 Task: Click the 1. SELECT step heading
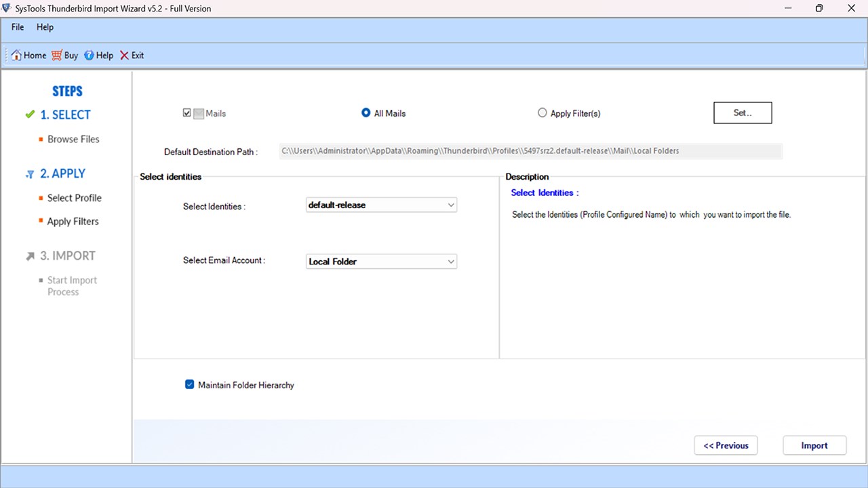[65, 115]
